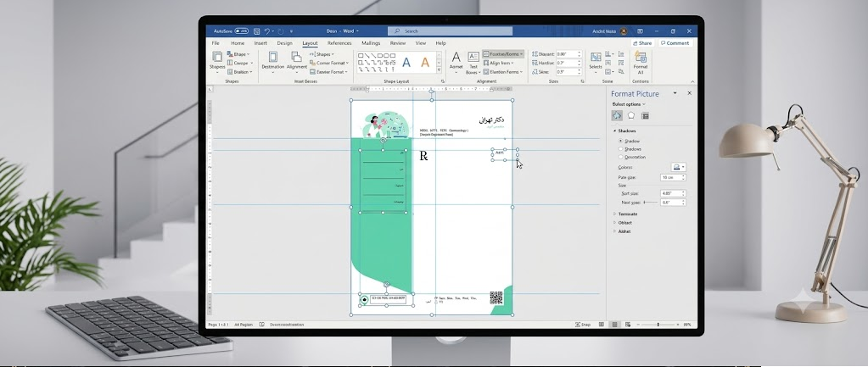Click the Snap status bar item
This screenshot has height=367, width=868.
(x=583, y=325)
